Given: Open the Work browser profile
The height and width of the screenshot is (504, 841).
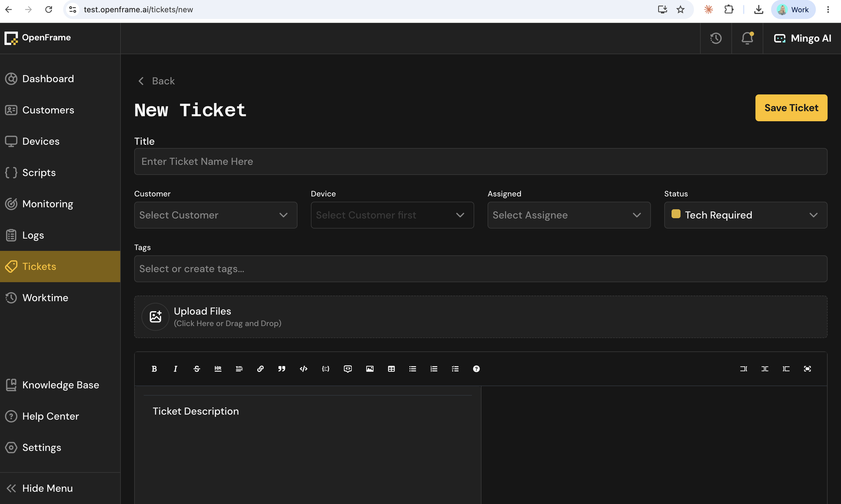Looking at the screenshot, I should tap(793, 9).
